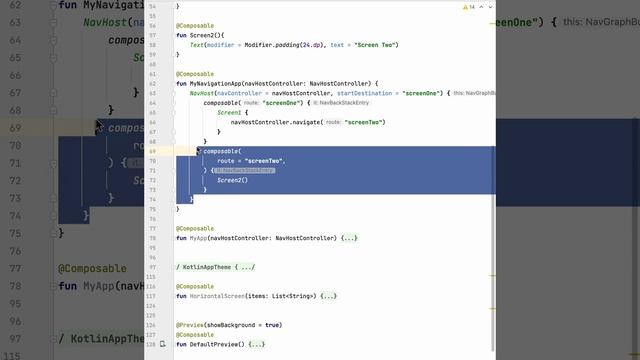
Task: Click 'this: NavGraphBu' hint in background editor
Action: (601, 22)
